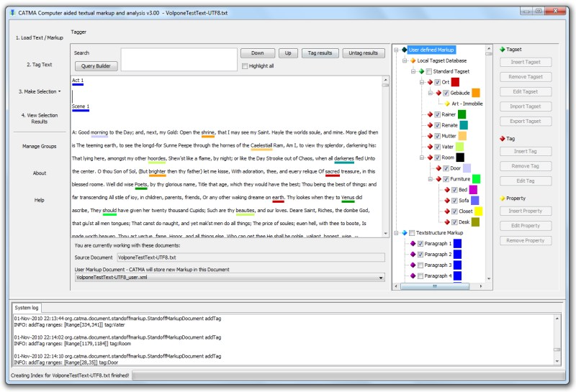Click the red color swatch next to Ort
This screenshot has width=576, height=392.
click(x=455, y=82)
